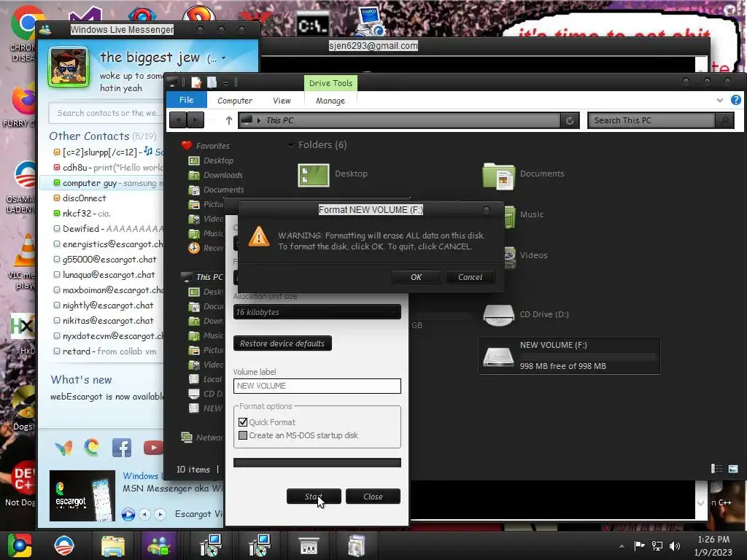The image size is (747, 560).
Task: Click the Volume label input field
Action: click(x=317, y=386)
